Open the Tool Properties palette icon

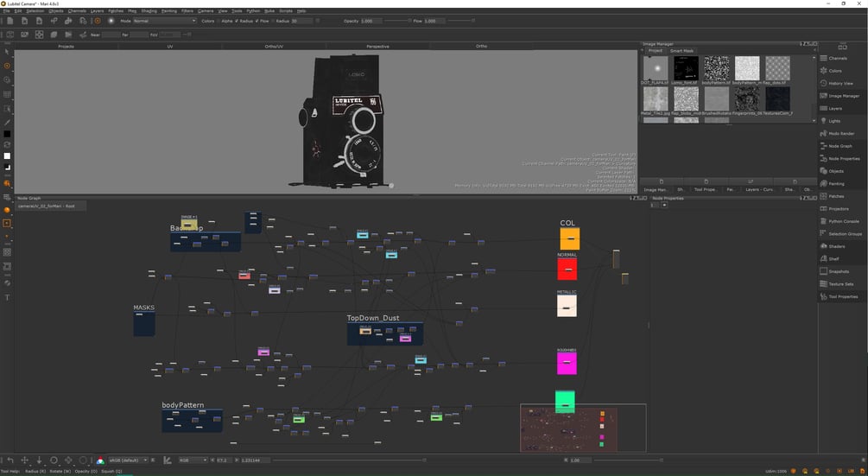click(x=824, y=296)
